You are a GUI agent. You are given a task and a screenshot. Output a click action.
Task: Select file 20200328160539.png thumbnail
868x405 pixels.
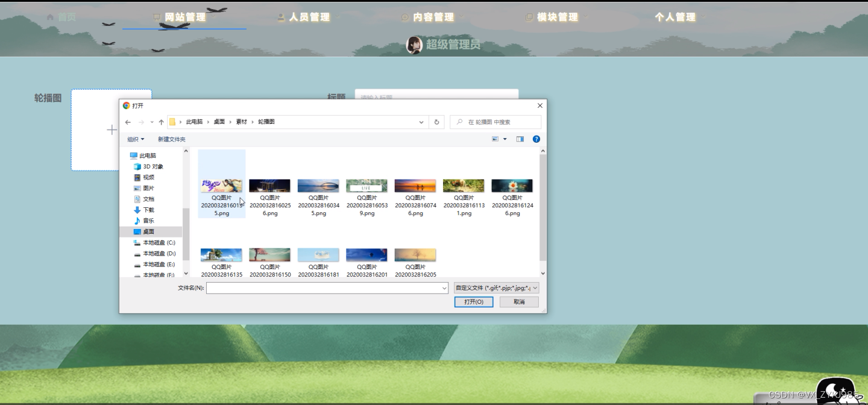pyautogui.click(x=366, y=185)
